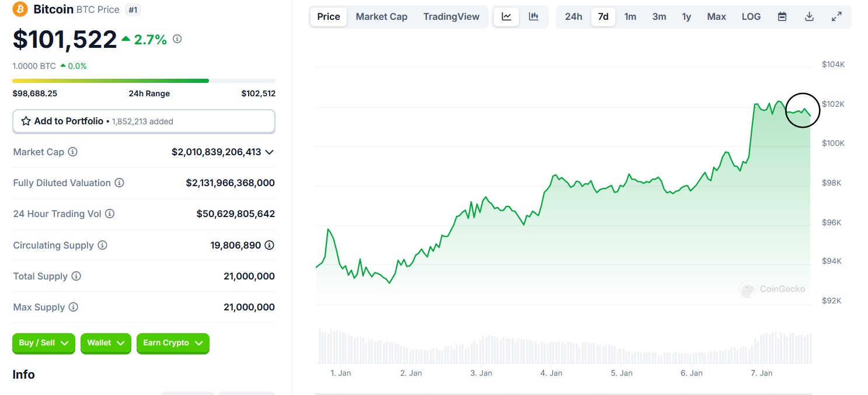Switch to Market Cap chart tab
868x395 pixels.
point(382,17)
